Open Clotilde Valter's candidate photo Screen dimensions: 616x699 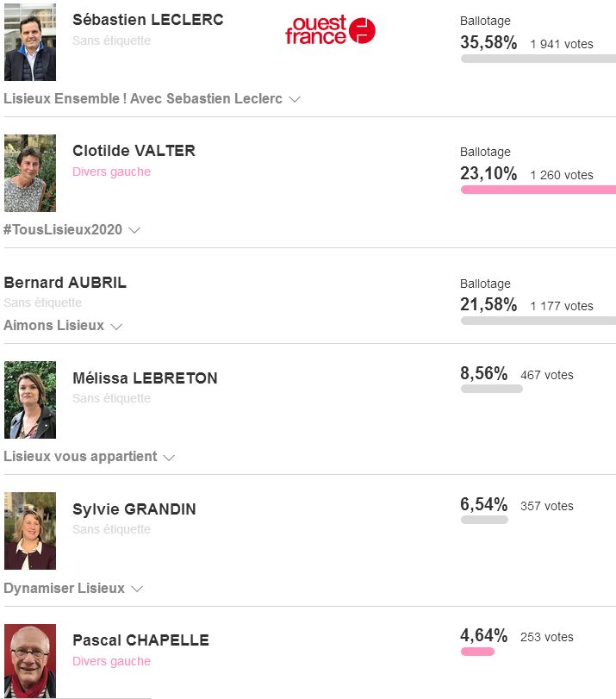(30, 173)
